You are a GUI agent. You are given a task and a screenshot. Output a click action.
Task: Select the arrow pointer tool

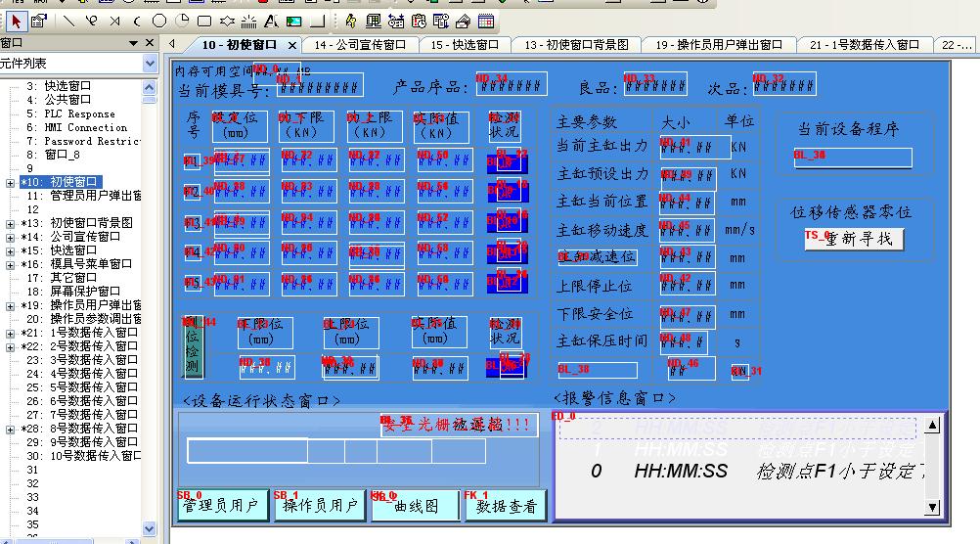click(17, 21)
